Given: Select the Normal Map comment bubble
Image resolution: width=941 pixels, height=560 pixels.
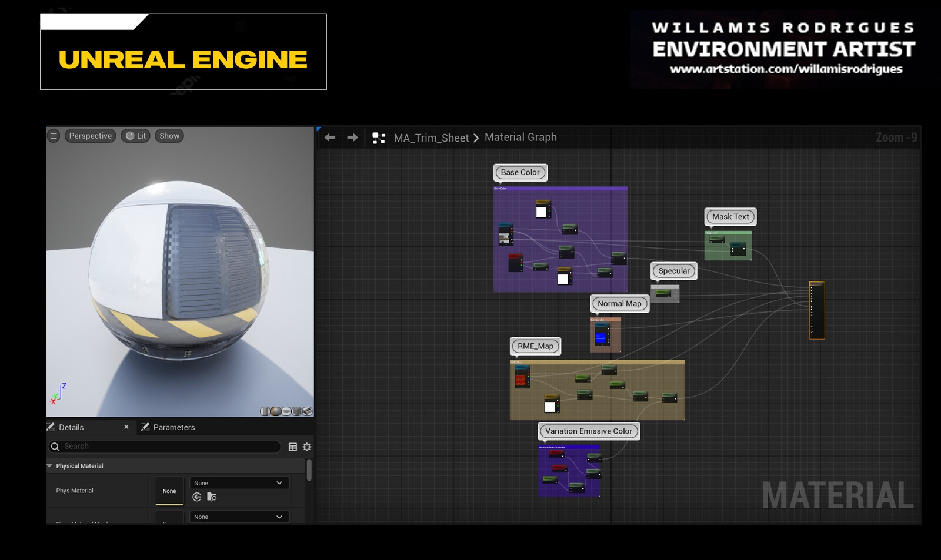Looking at the screenshot, I should click(x=620, y=304).
